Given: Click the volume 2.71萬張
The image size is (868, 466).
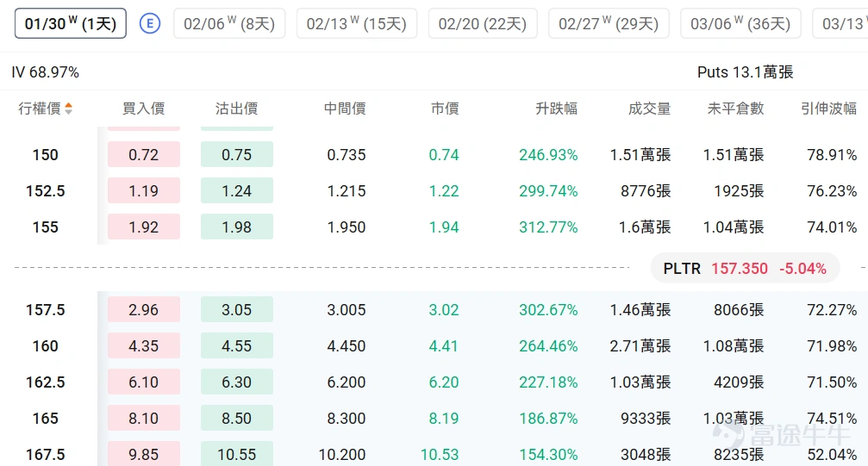Looking at the screenshot, I should click(x=640, y=346).
